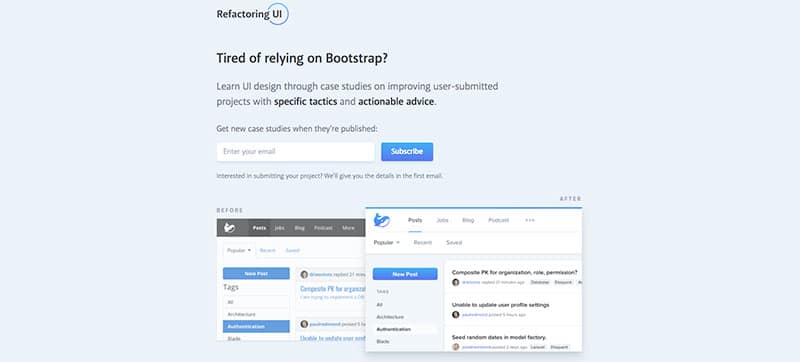Click 'AFTER' label above right mockup
This screenshot has width=800, height=362.
click(x=570, y=199)
